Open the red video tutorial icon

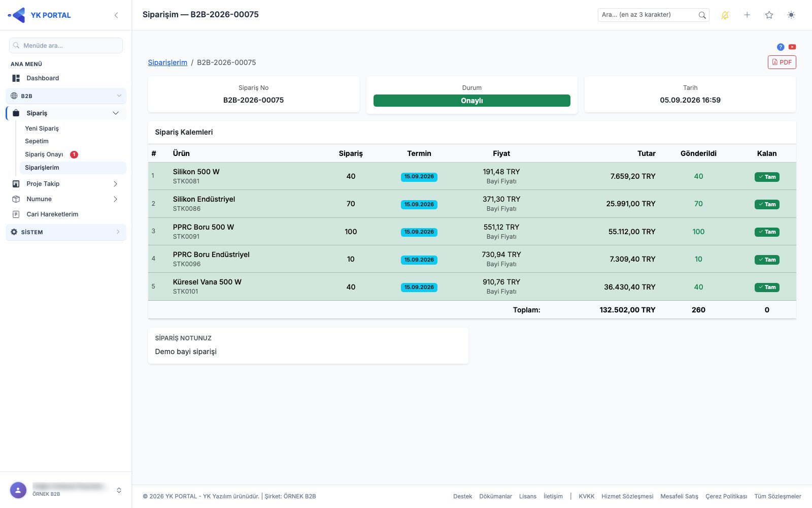[792, 47]
